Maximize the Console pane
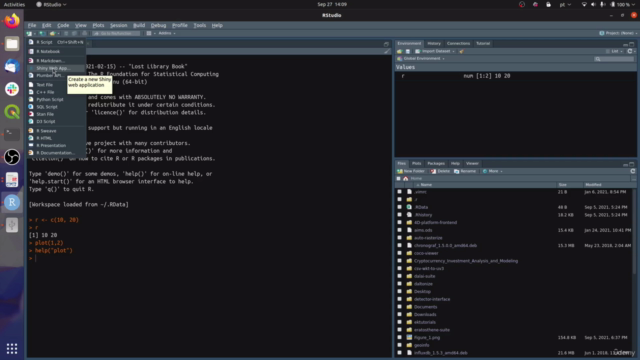The height and width of the screenshot is (360, 640). (386, 44)
